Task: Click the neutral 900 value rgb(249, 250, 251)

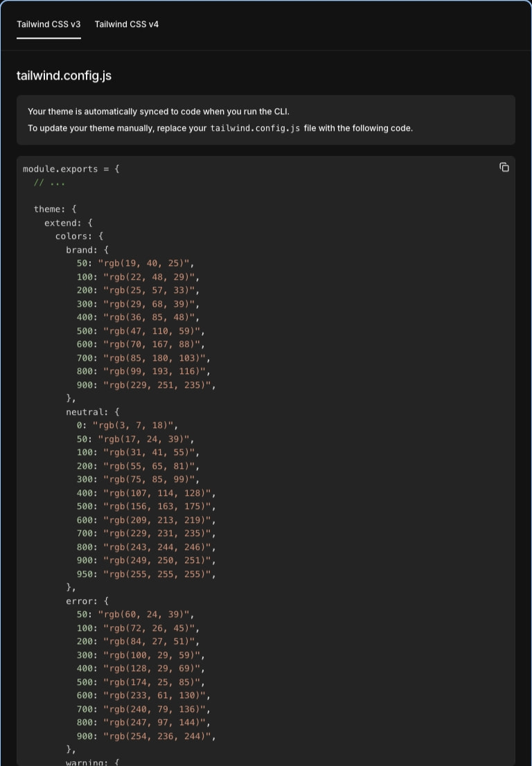Action: tap(157, 560)
